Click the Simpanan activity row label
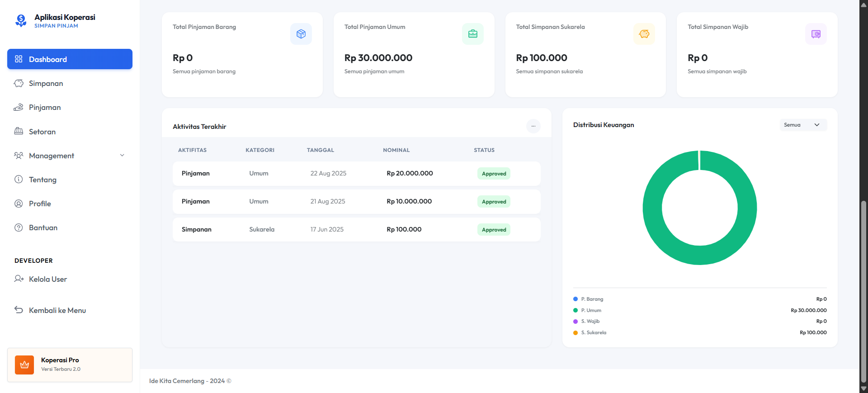The width and height of the screenshot is (868, 393). click(197, 229)
